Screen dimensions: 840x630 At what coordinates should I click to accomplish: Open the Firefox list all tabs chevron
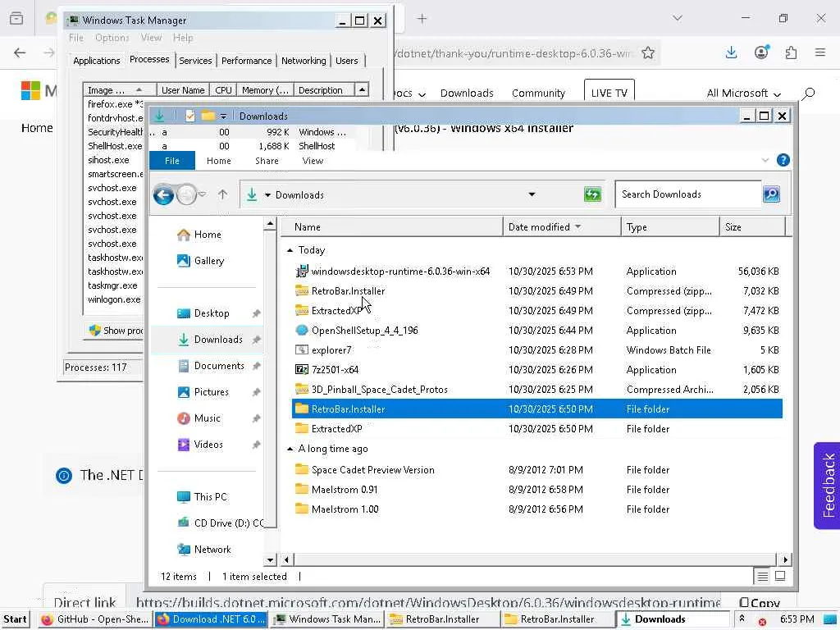coord(678,18)
